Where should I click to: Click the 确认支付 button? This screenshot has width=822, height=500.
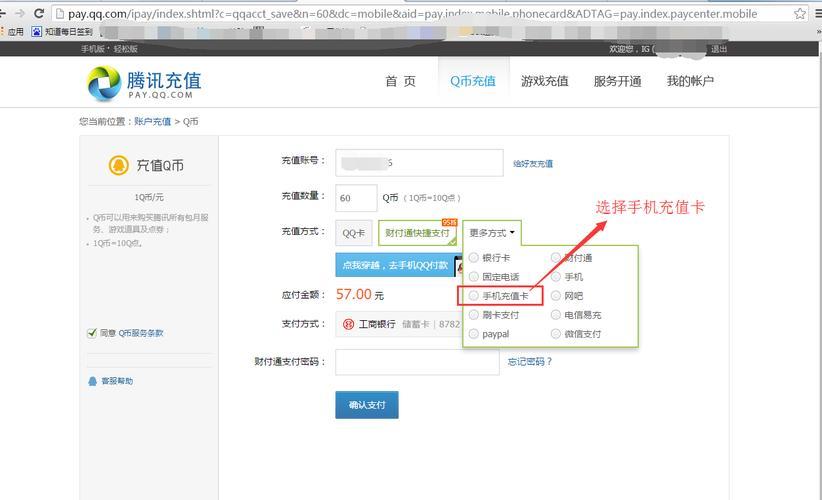[367, 405]
